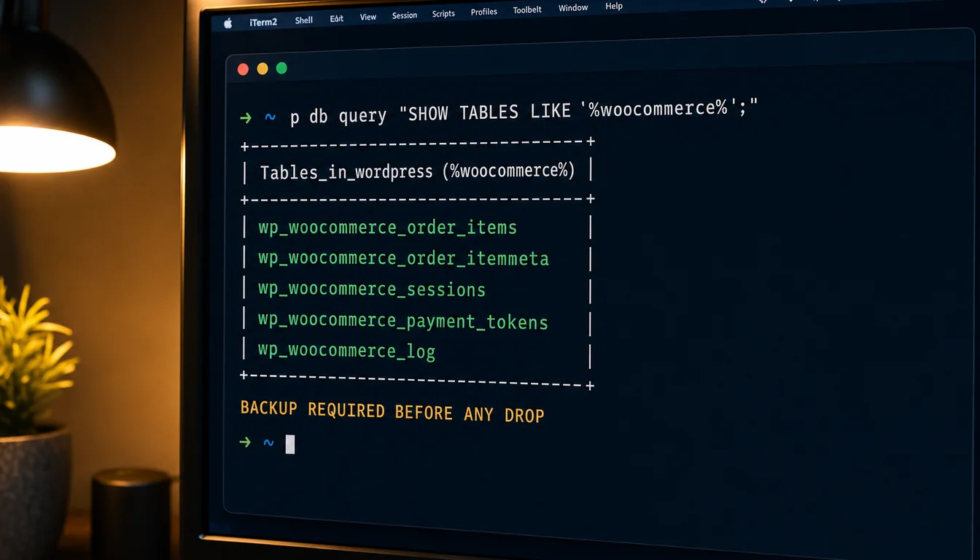Open the Edit menu
The image size is (980, 560).
pyautogui.click(x=336, y=18)
